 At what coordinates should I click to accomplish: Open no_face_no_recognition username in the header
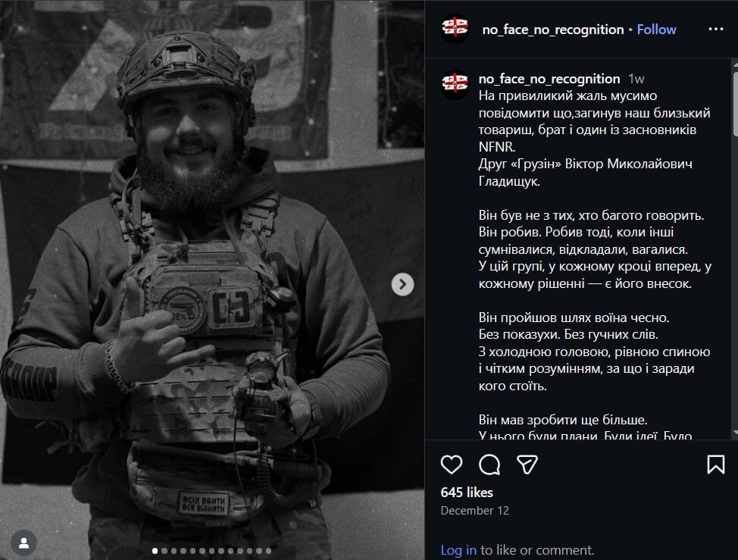(x=552, y=30)
